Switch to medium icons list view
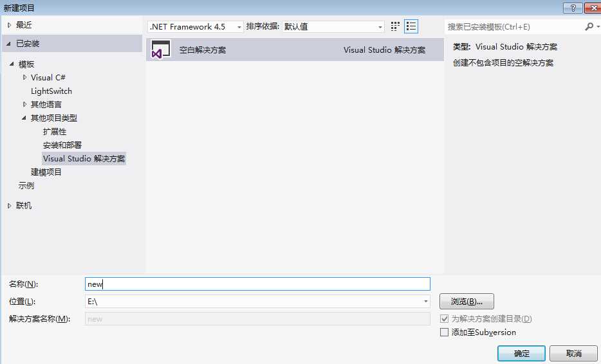 (411, 26)
